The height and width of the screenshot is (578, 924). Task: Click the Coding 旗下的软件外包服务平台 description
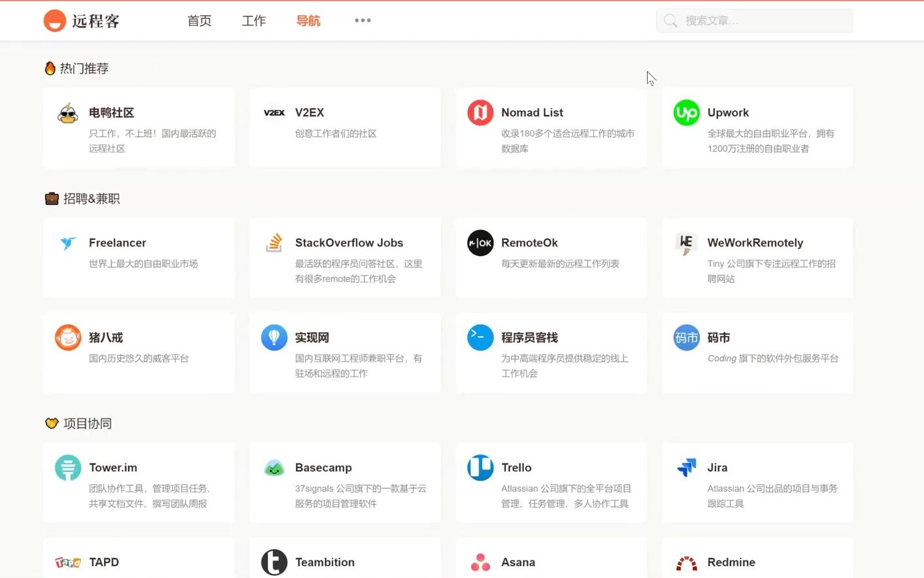tap(773, 358)
